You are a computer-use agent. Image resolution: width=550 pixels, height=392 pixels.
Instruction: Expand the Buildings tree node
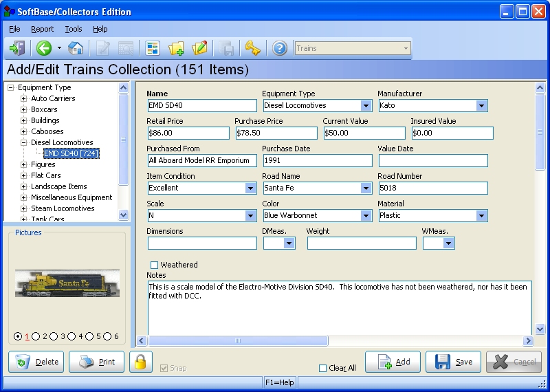(x=23, y=120)
